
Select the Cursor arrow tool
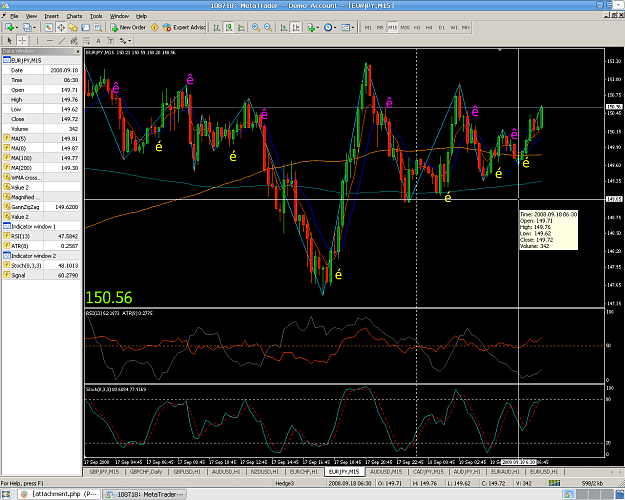(x=10, y=40)
